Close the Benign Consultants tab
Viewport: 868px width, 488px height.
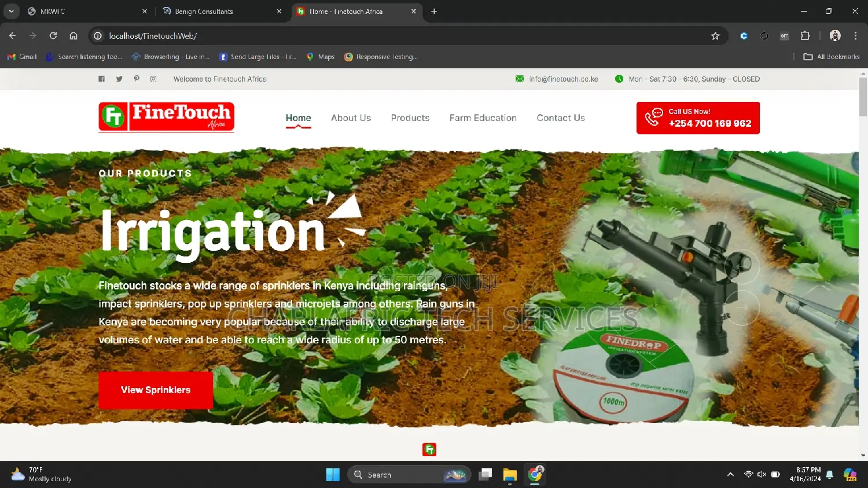[x=279, y=12]
